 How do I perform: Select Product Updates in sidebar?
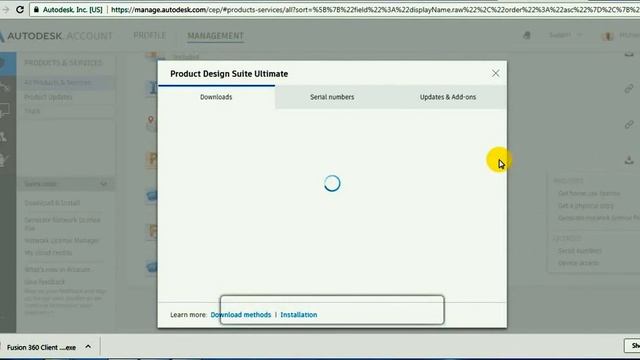[x=48, y=97]
